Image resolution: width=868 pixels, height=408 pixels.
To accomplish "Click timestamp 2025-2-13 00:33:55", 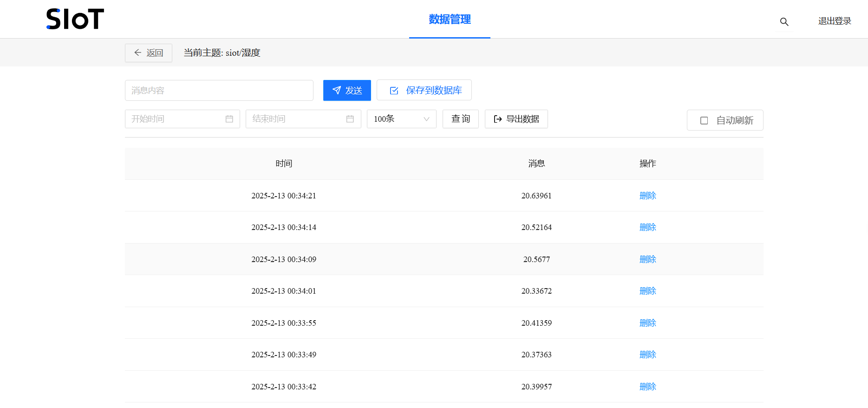I will pyautogui.click(x=284, y=323).
